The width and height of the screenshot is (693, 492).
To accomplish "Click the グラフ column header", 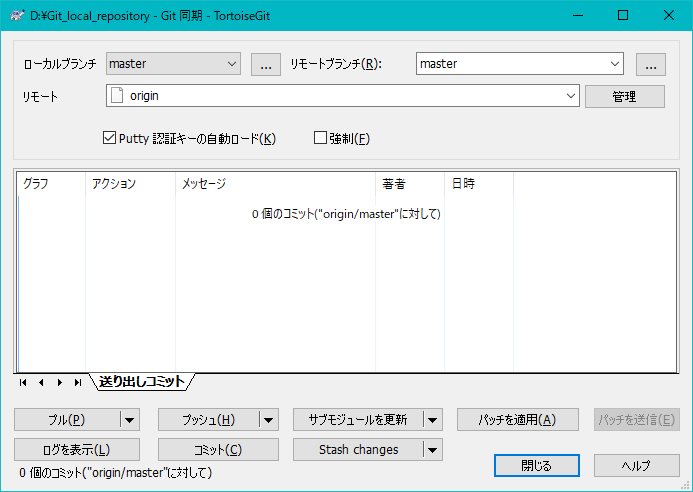I will click(x=51, y=183).
